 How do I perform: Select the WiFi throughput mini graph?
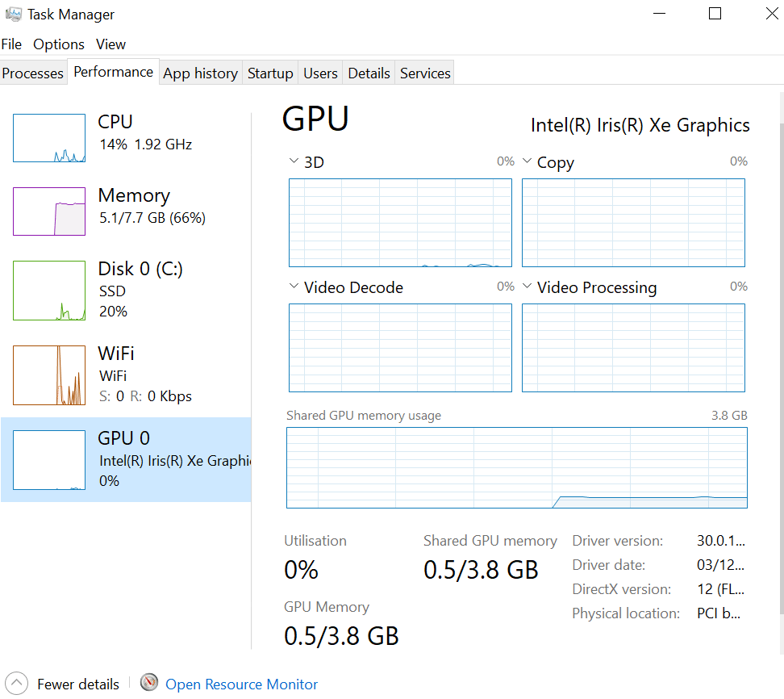[49, 375]
